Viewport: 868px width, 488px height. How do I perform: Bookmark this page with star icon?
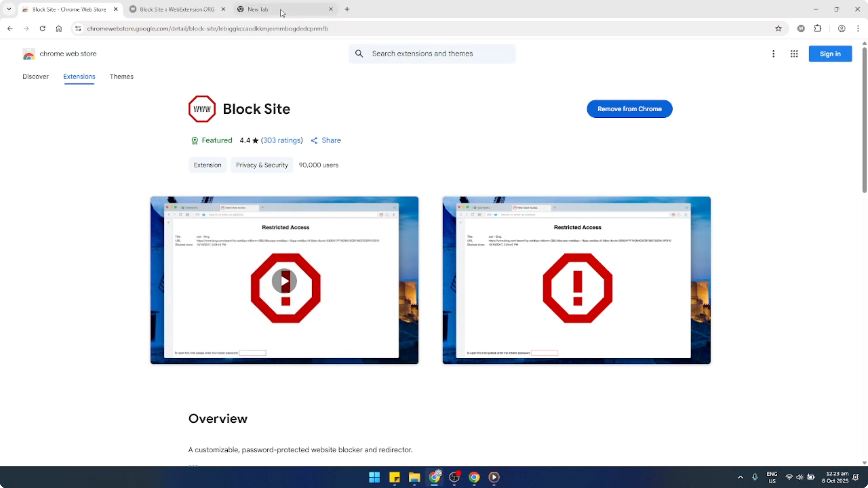pos(778,28)
